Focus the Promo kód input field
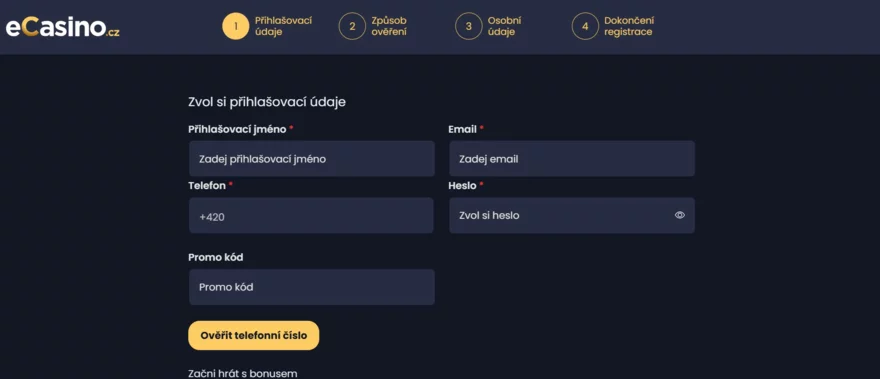Viewport: 880px width, 379px height. point(311,287)
